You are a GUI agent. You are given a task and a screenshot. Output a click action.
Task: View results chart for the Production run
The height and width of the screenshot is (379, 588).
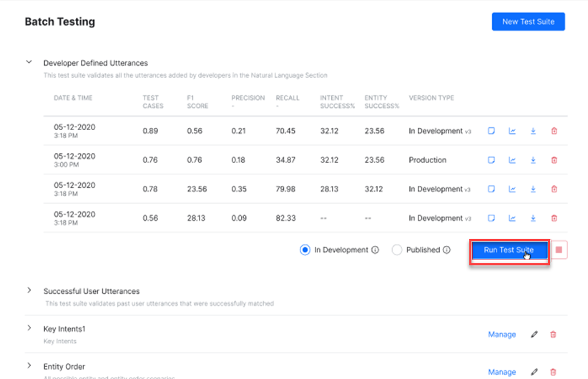[x=512, y=160]
